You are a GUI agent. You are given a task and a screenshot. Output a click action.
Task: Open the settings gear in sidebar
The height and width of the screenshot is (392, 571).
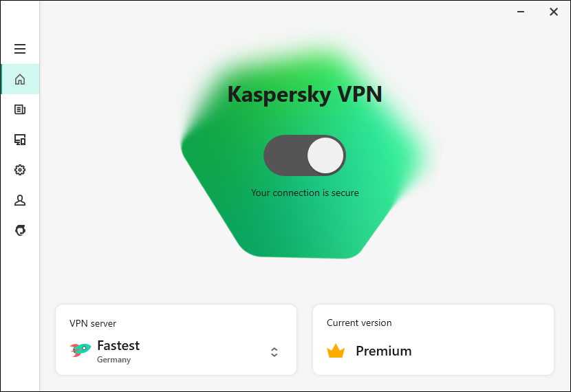pos(20,170)
